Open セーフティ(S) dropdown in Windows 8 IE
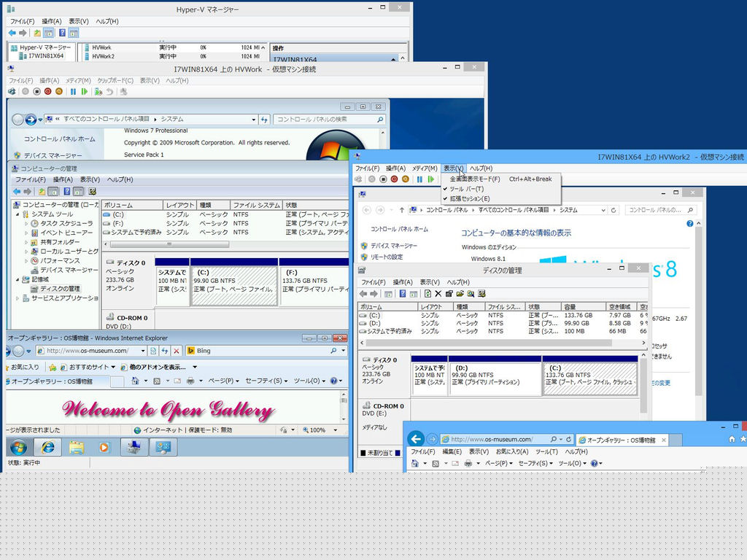This screenshot has height=560, width=747. click(535, 463)
